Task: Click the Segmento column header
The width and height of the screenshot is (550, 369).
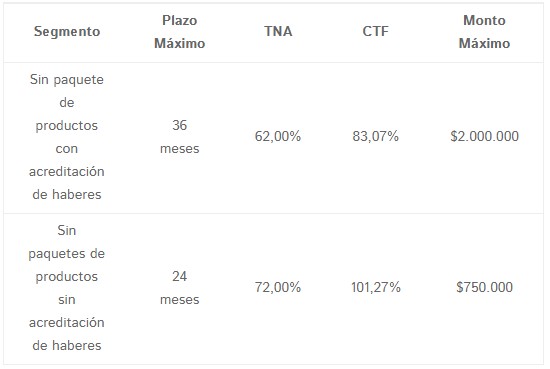Action: point(67,32)
